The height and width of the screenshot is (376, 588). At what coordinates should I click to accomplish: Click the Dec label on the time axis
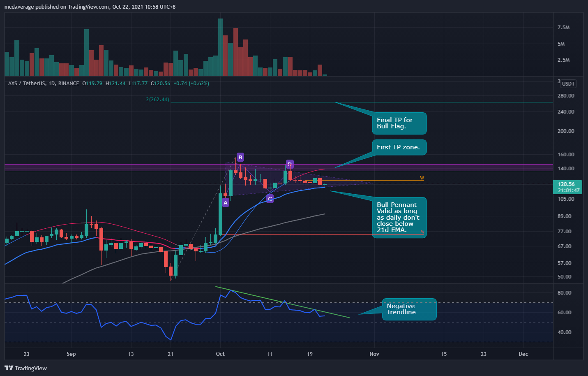coord(523,354)
